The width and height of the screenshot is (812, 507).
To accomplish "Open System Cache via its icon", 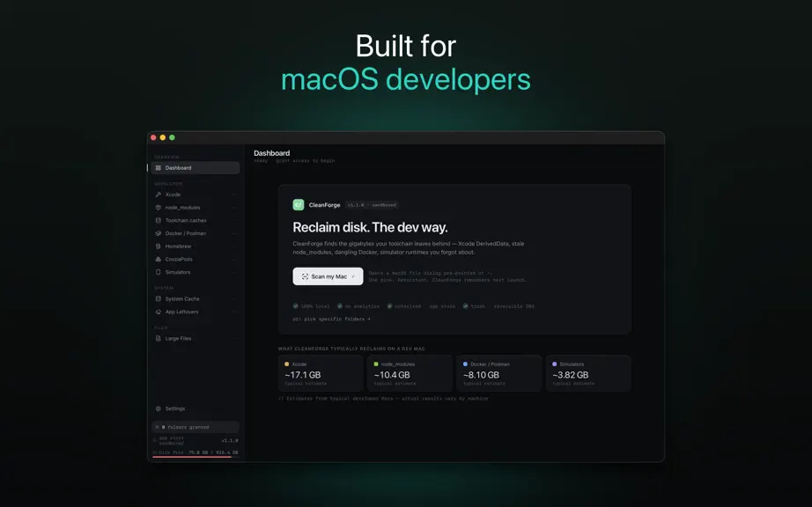I will [159, 299].
